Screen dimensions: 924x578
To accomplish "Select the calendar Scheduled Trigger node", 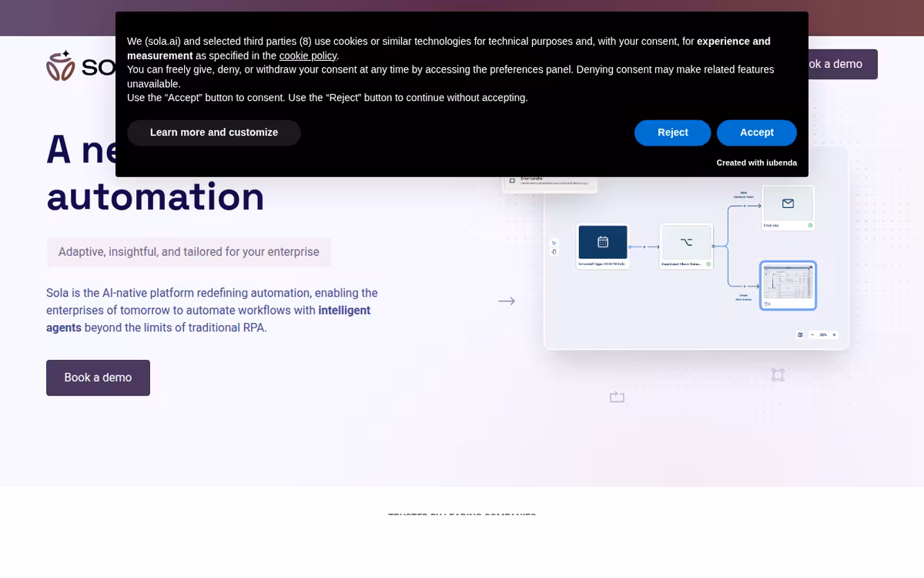I will pyautogui.click(x=603, y=247).
